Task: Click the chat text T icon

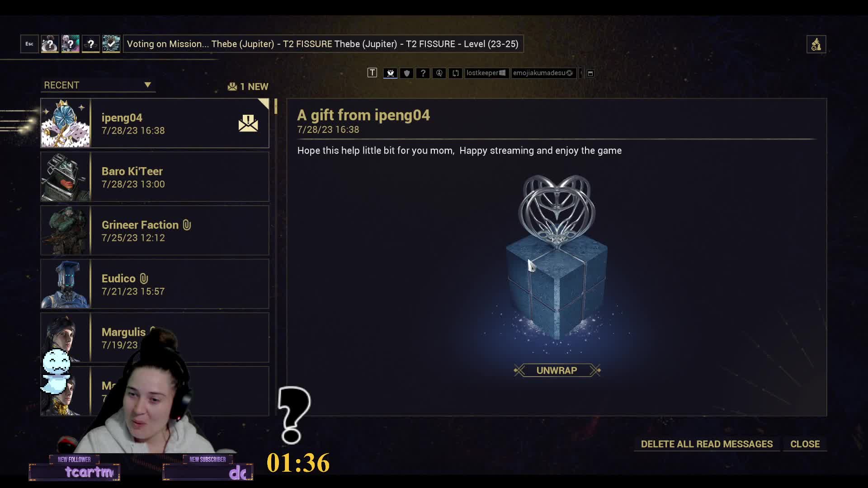Action: click(x=372, y=73)
